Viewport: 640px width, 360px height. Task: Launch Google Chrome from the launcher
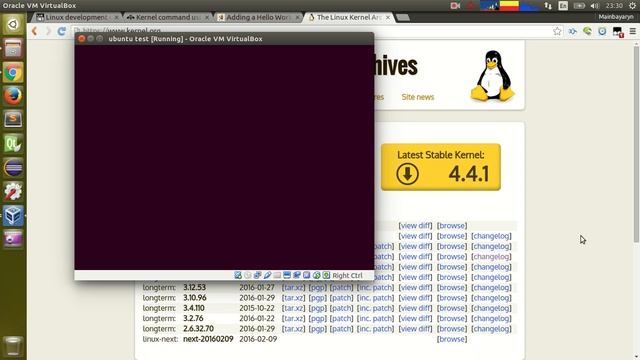(x=13, y=73)
